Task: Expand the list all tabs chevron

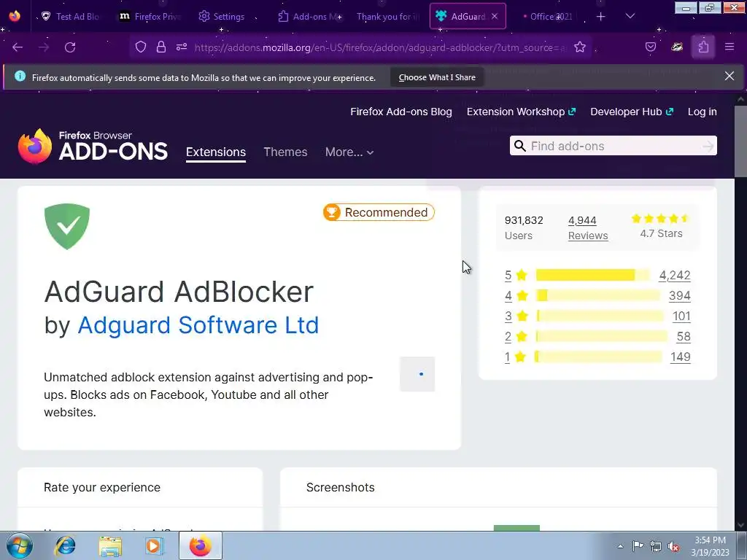Action: click(630, 16)
